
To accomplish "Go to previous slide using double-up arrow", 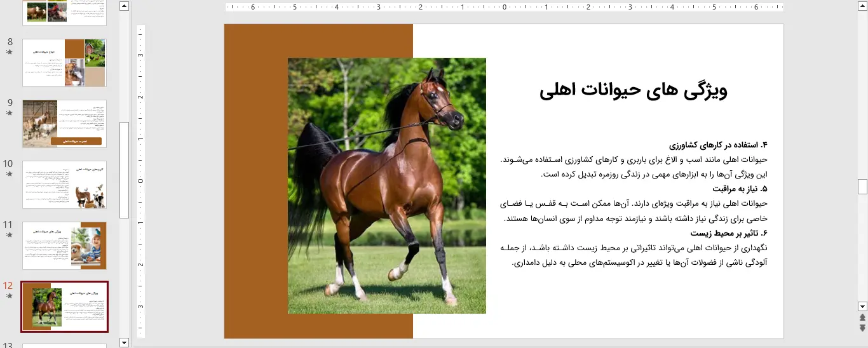I will [862, 317].
